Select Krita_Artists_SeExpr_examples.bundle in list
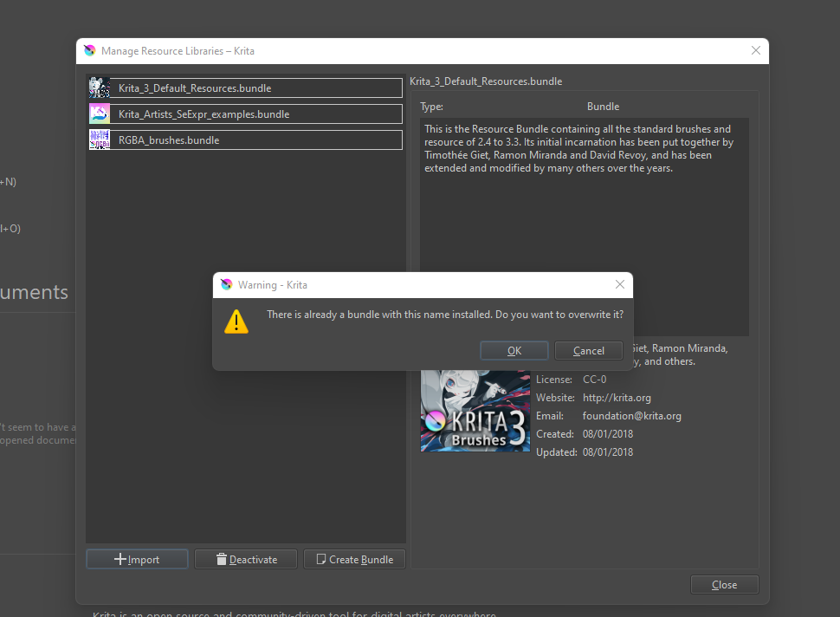The image size is (840, 617). [246, 114]
